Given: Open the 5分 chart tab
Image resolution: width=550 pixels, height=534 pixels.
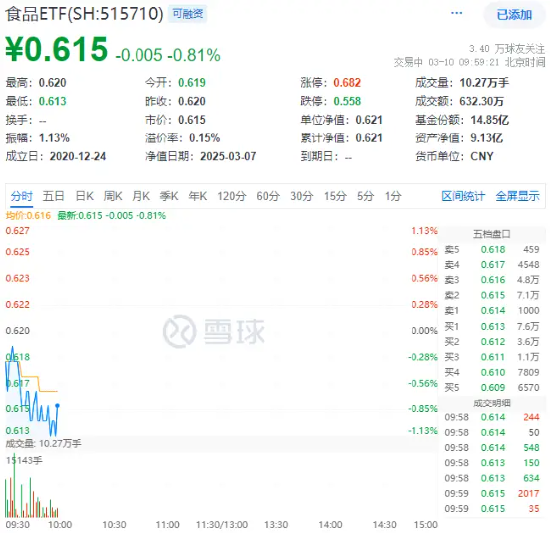Looking at the screenshot, I should (365, 196).
